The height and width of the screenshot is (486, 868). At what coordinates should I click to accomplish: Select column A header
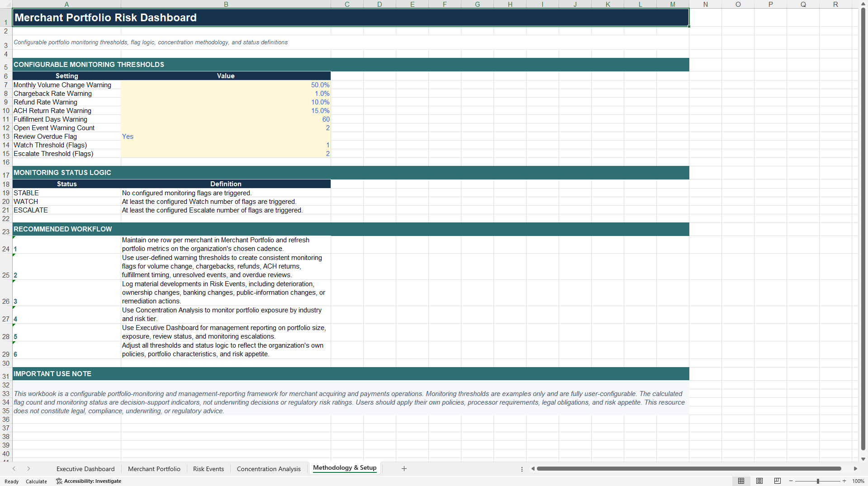[x=66, y=4]
